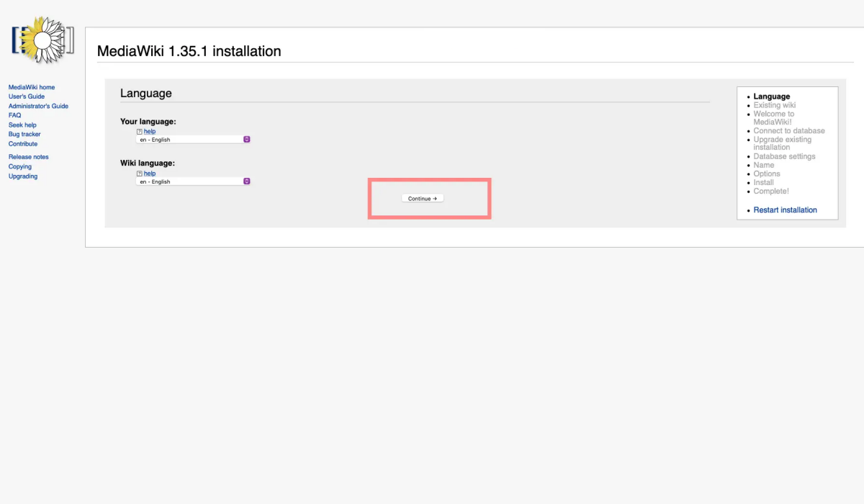The image size is (864, 504).
Task: Click the Restart installation link
Action: tap(785, 210)
